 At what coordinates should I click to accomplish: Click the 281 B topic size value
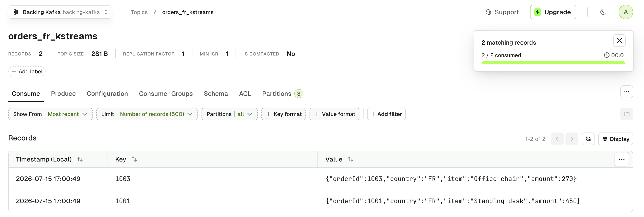[x=99, y=54]
